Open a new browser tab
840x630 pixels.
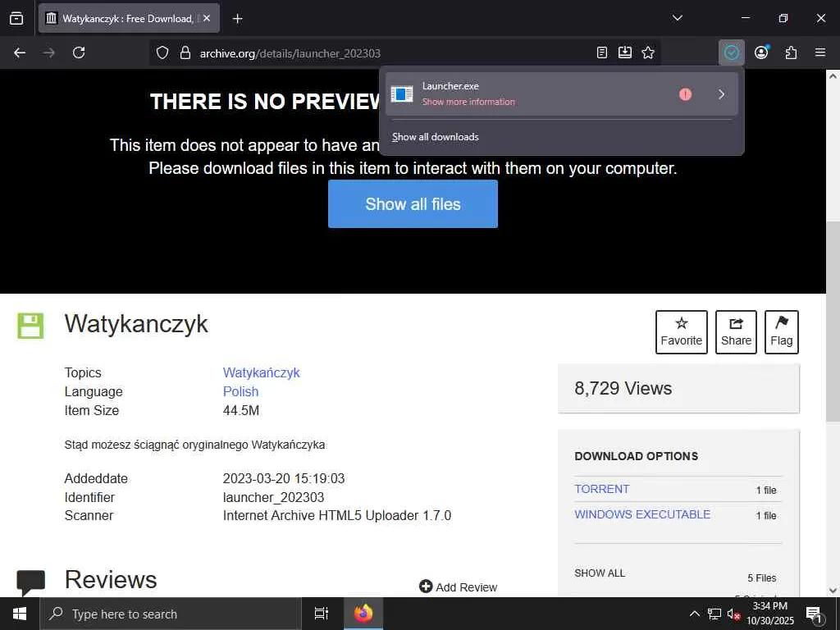click(237, 19)
